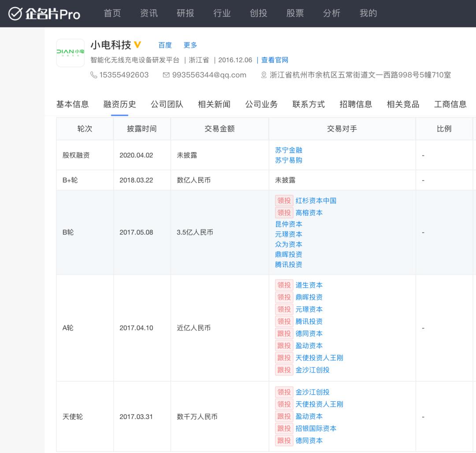This screenshot has height=453, width=476.
Task: Click the 交易对手 column header
Action: tap(342, 129)
